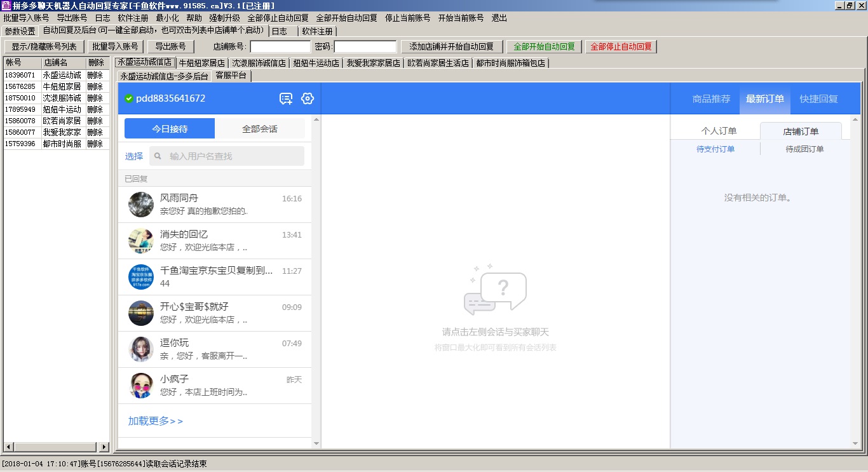
Task: Open the 消失的回忆 chat avatar
Action: [x=141, y=241]
